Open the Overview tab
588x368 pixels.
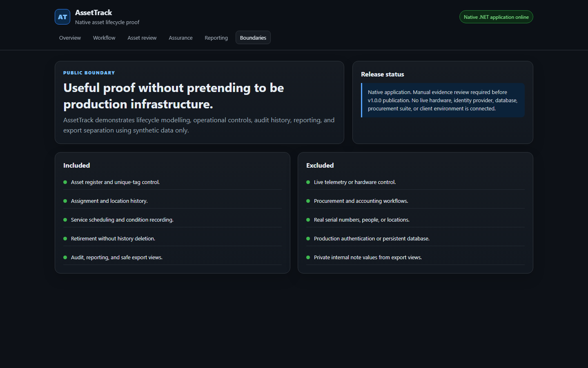pyautogui.click(x=70, y=38)
